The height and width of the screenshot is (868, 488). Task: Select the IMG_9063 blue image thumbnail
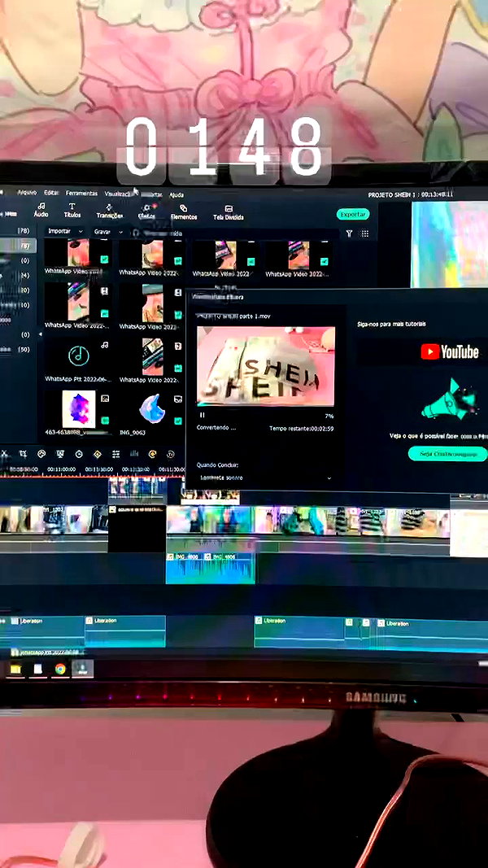click(151, 409)
